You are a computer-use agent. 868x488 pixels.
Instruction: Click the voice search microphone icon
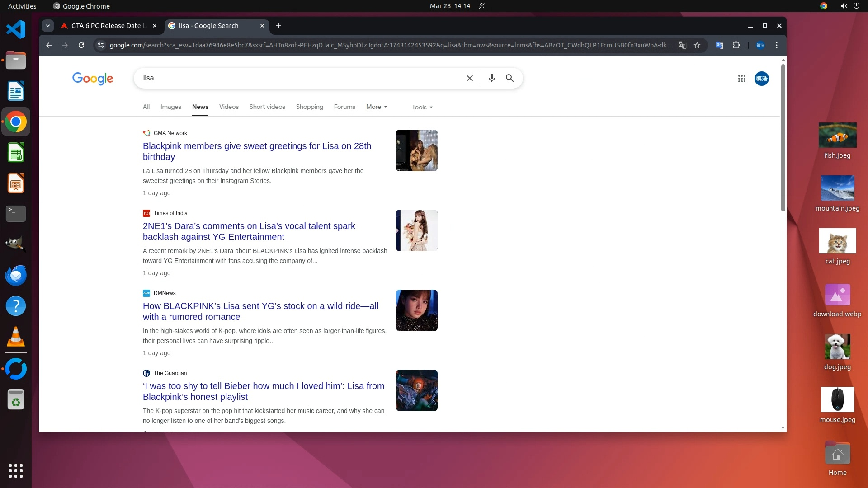point(491,78)
